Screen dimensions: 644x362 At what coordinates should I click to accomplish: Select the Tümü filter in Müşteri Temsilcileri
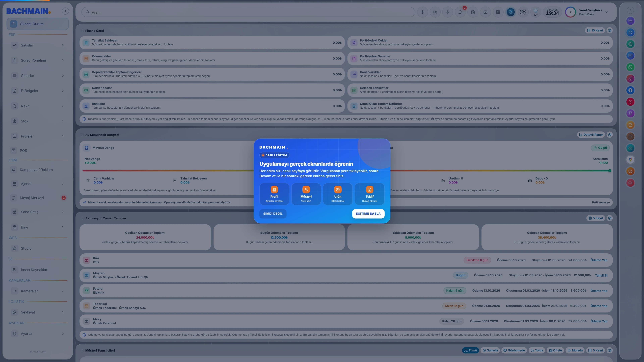(x=470, y=350)
